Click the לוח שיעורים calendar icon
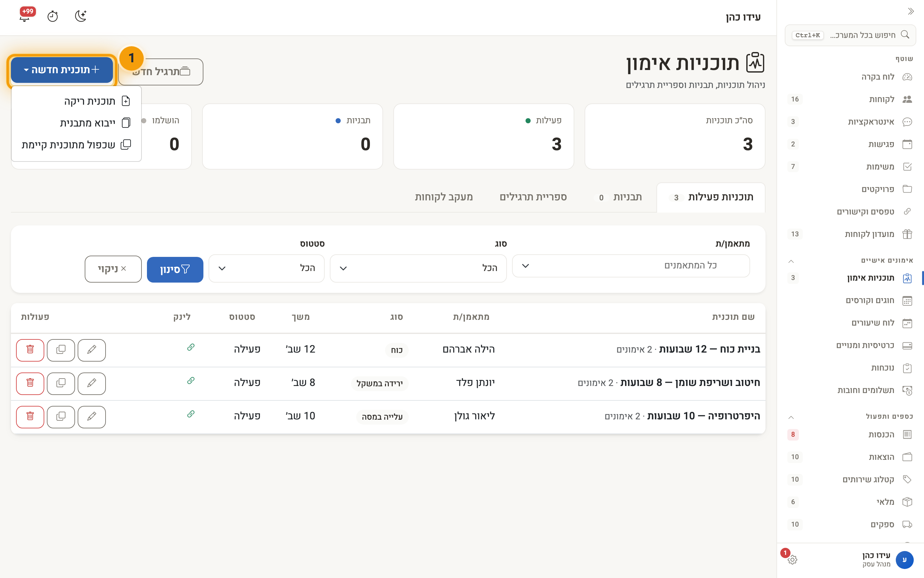924x578 pixels. pyautogui.click(x=907, y=323)
